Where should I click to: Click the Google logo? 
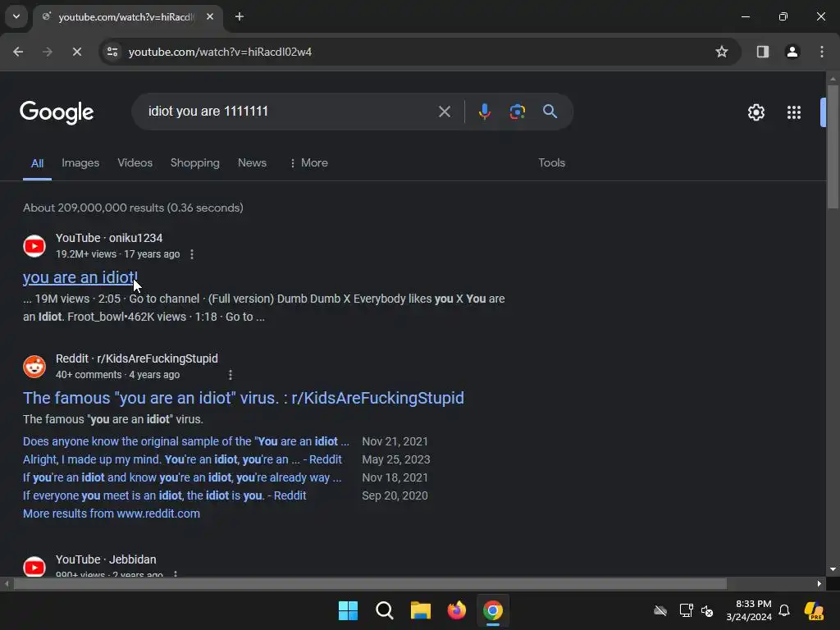coord(57,112)
